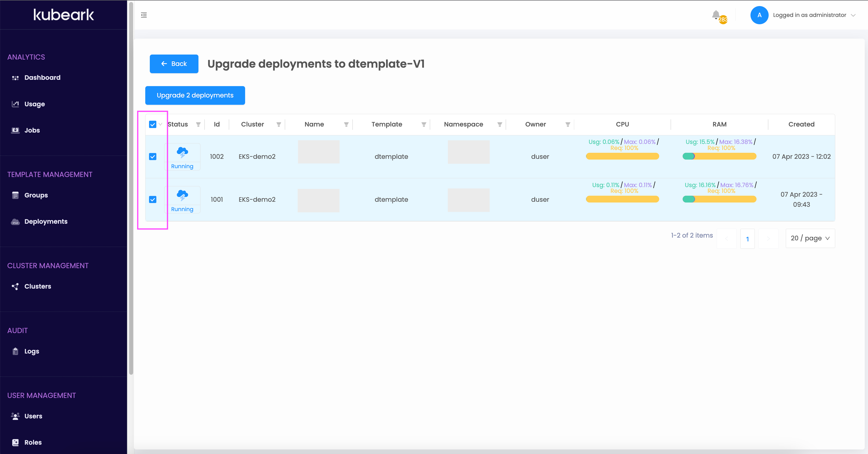
Task: Uncheck the checkbox for deployment 1001
Action: coord(153,200)
